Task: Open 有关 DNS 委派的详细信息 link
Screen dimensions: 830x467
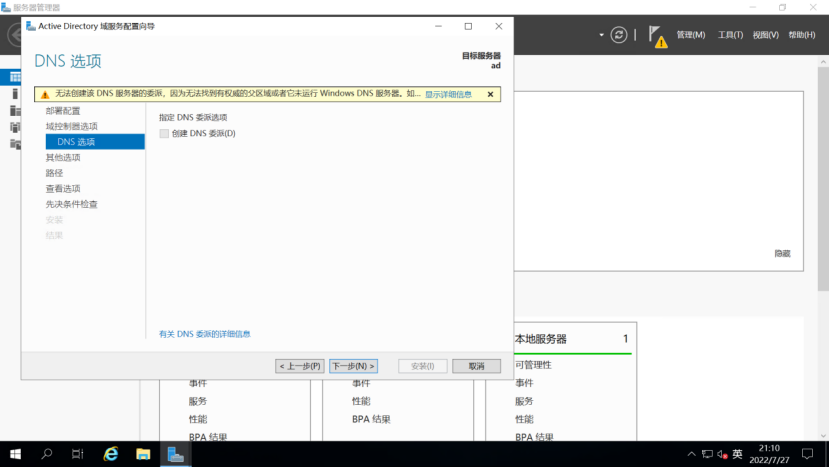Action: click(x=205, y=334)
